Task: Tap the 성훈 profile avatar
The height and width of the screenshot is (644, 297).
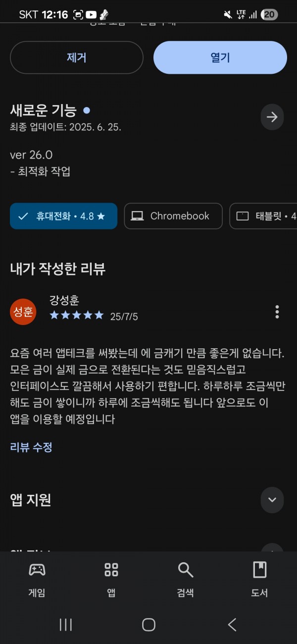Action: 23,312
